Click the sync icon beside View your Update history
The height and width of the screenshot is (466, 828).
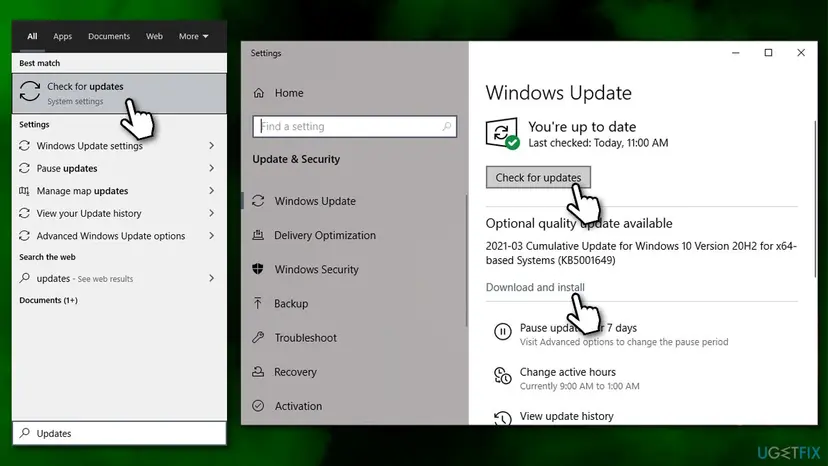24,213
